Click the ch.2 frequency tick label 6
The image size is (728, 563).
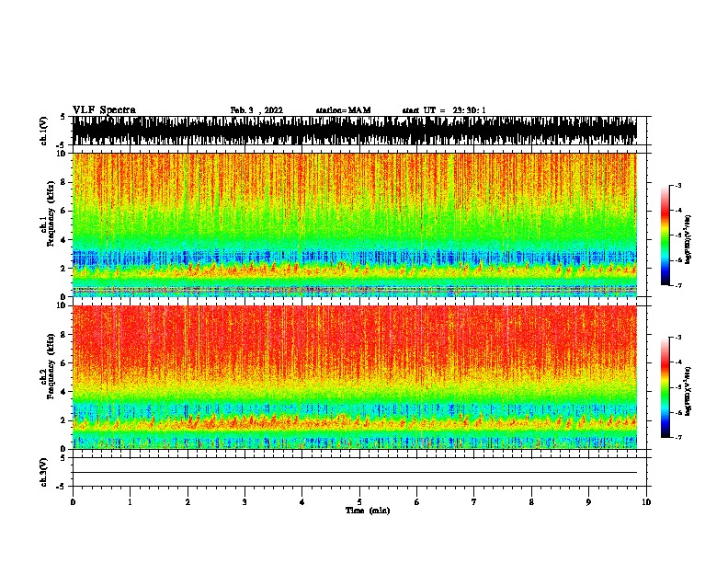tap(65, 362)
